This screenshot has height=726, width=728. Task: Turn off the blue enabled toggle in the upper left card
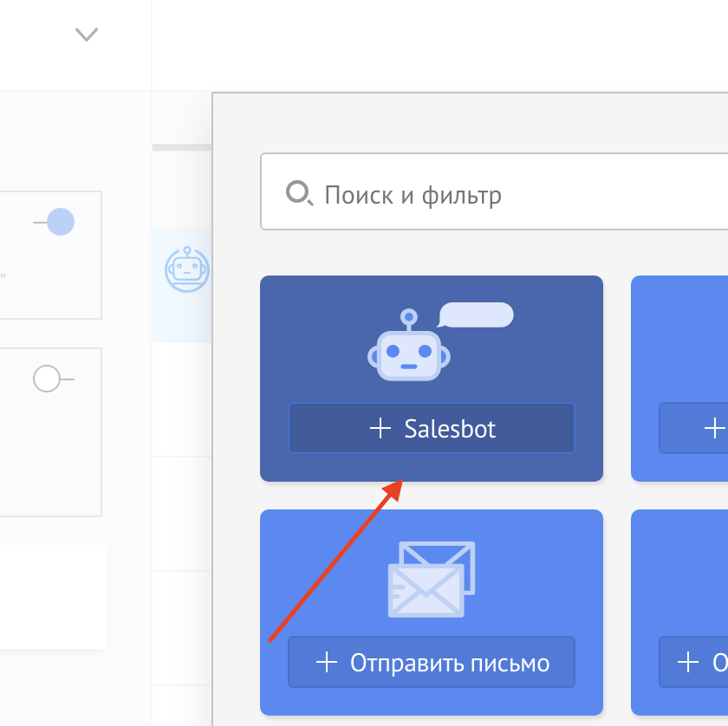point(59,223)
